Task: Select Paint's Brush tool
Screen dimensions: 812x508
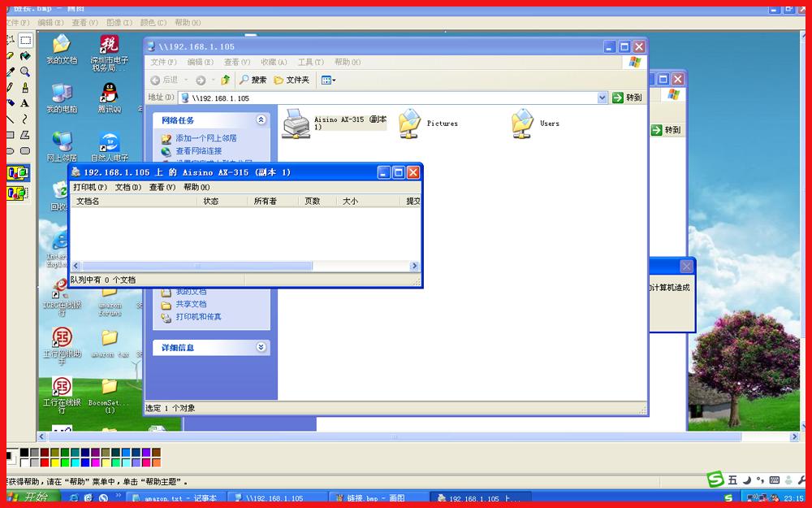Action: pyautogui.click(x=24, y=88)
